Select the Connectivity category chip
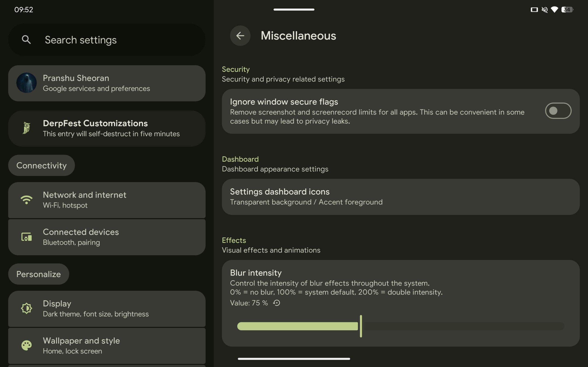 pyautogui.click(x=41, y=166)
